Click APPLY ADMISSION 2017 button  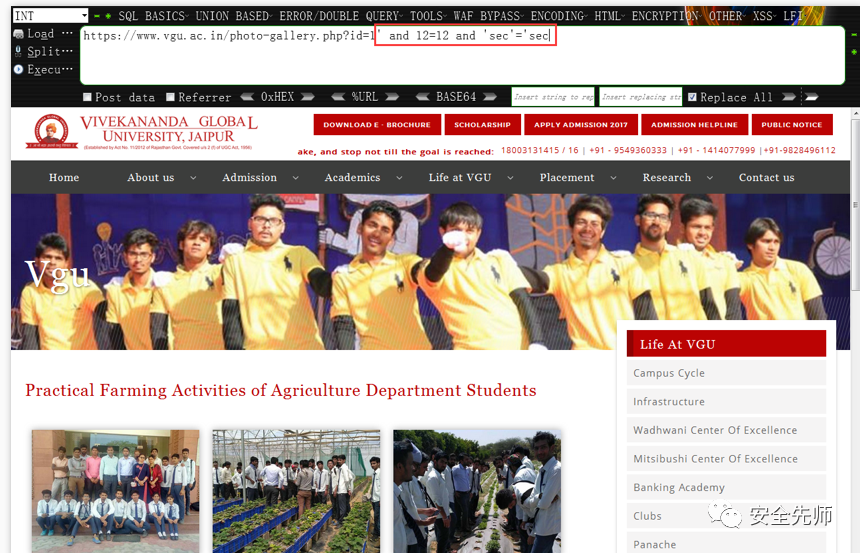tap(581, 125)
